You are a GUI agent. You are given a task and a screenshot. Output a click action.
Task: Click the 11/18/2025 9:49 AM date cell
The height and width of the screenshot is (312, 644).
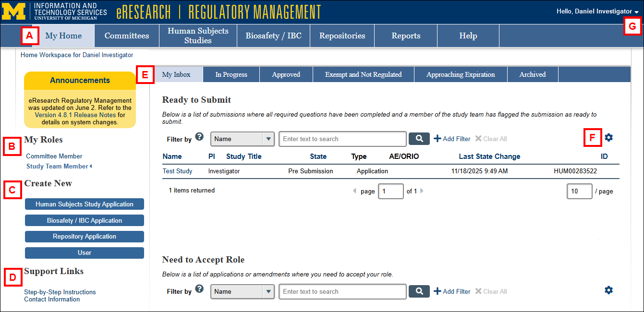click(480, 171)
